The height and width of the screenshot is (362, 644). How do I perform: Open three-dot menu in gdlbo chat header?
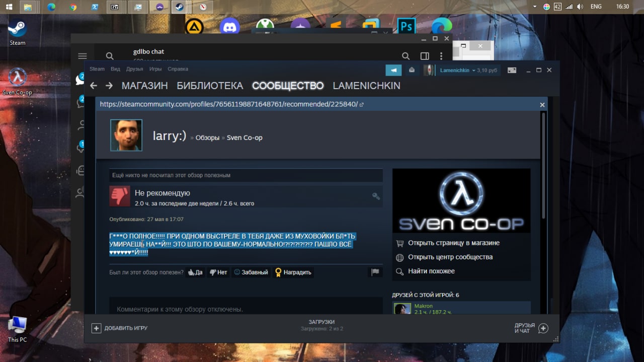click(441, 56)
